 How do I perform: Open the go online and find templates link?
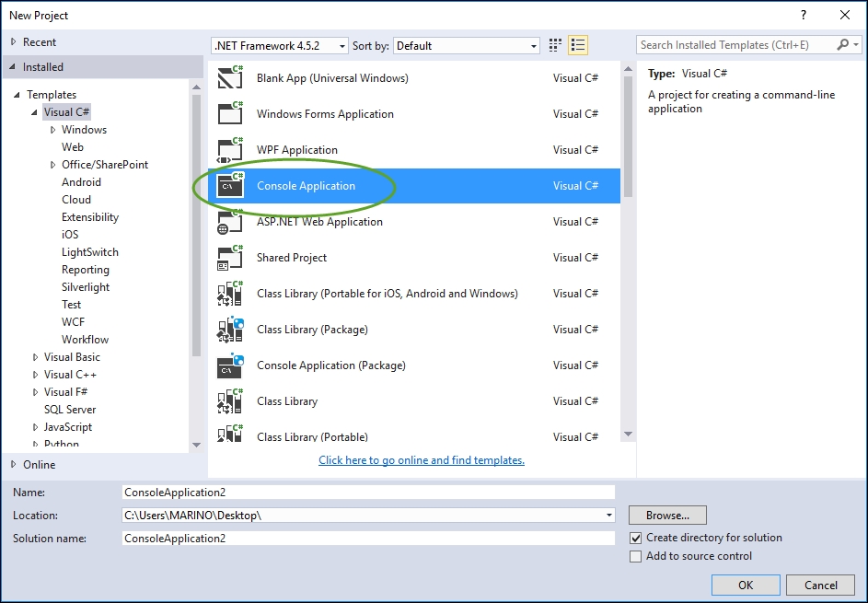coord(422,460)
